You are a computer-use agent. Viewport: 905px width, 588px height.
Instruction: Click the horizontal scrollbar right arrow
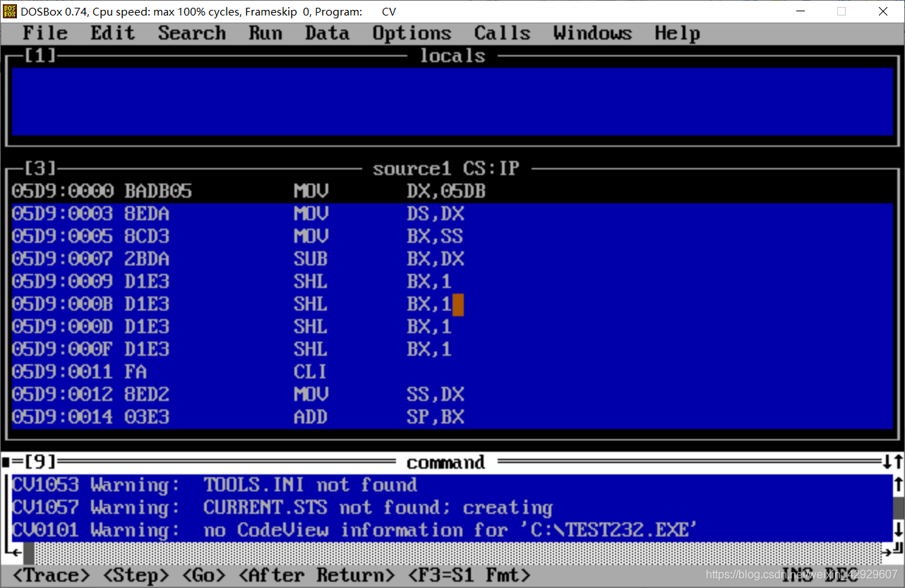(887, 551)
